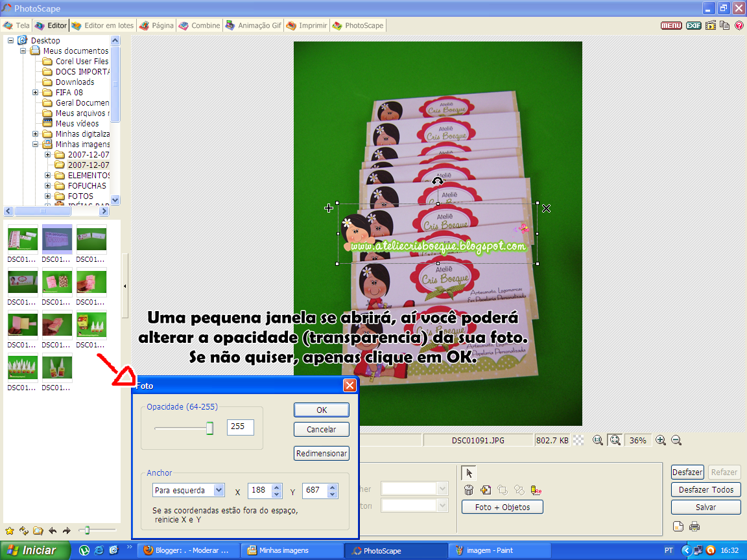Open the red MENU button
This screenshot has width=747, height=560.
coord(671,26)
